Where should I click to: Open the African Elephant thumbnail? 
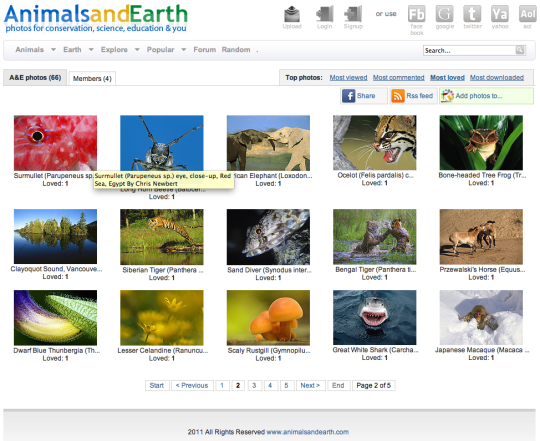click(268, 143)
